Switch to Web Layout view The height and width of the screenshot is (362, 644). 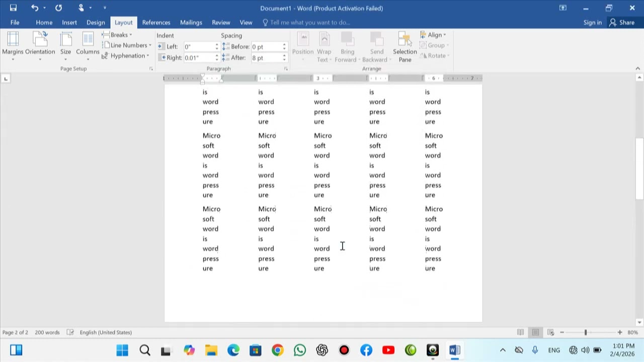550,332
